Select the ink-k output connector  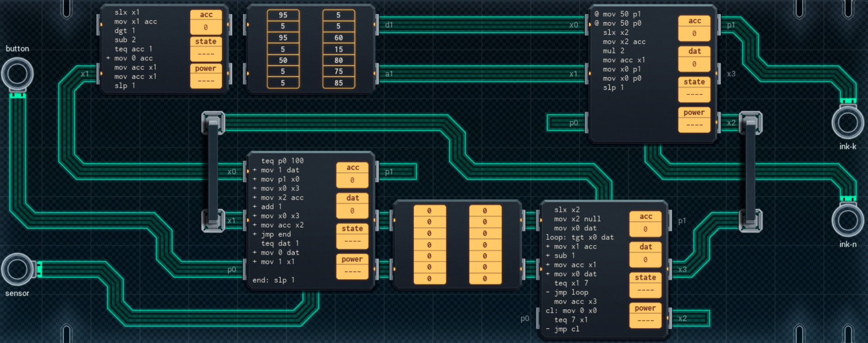[847, 122]
